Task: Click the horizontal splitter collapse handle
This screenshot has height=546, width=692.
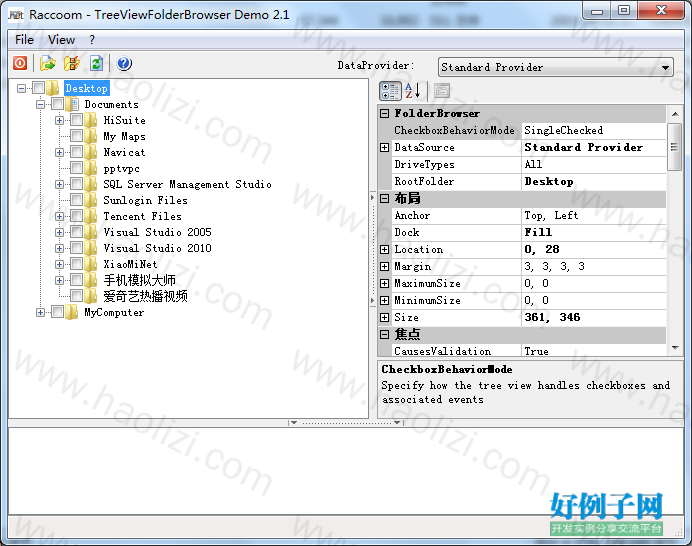Action: [x=346, y=422]
